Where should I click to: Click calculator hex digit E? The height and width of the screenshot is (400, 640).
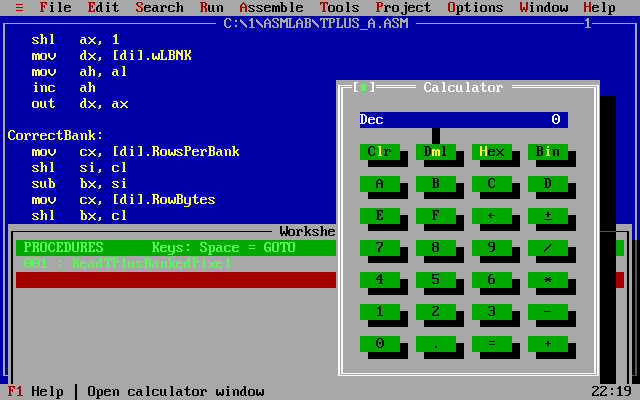380,216
